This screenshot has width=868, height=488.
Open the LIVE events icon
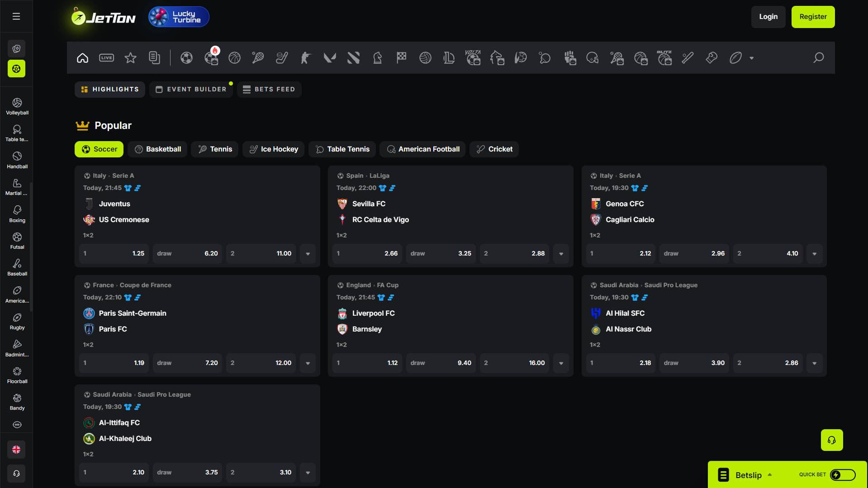[106, 58]
